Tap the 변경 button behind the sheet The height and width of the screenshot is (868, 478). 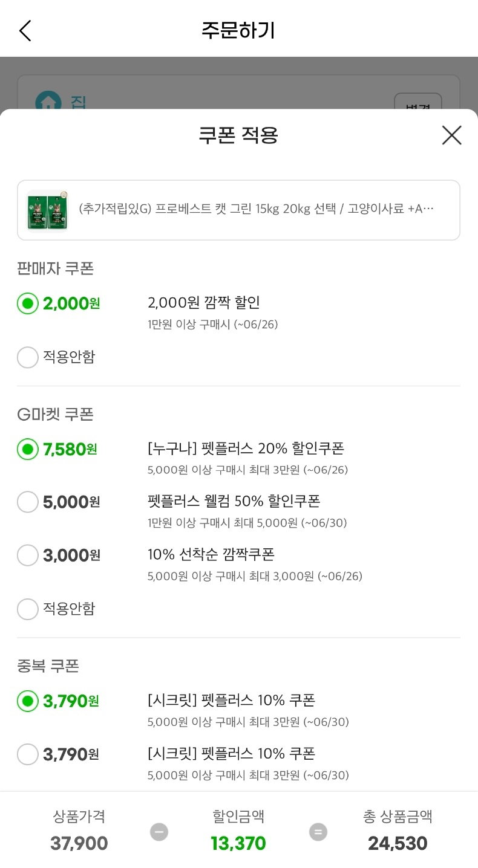pyautogui.click(x=417, y=103)
